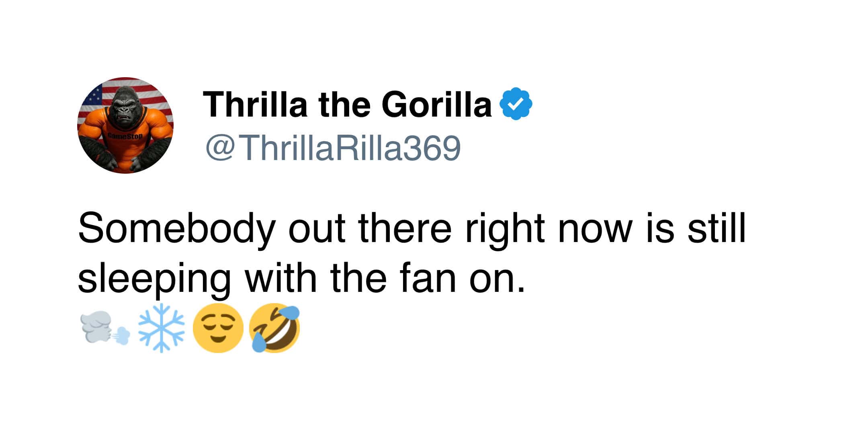Click the wind blowing face emoji
Viewport: 868px width, 431px height.
[x=104, y=329]
